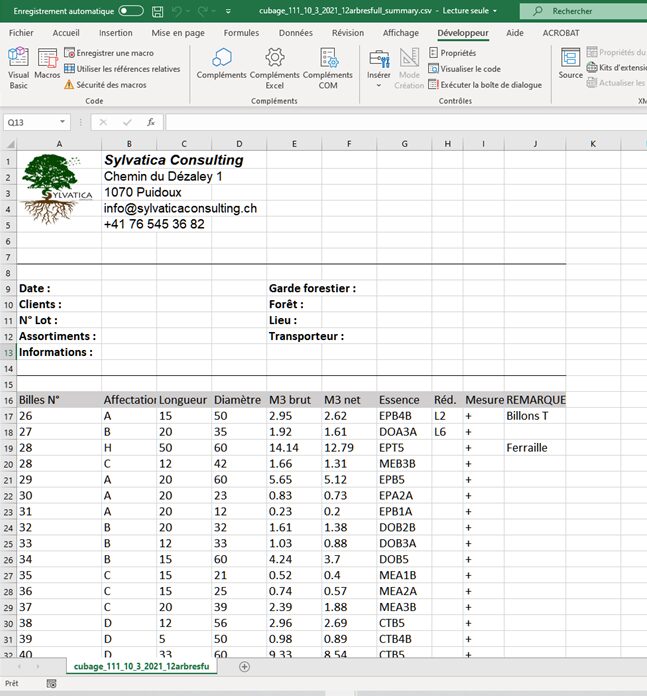
Task: Click Kits d'extension button
Action: click(x=617, y=67)
